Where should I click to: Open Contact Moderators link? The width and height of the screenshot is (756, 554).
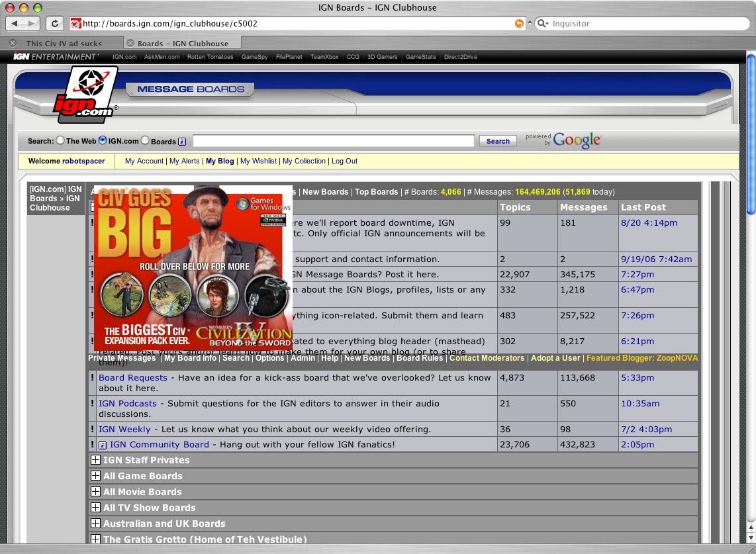(x=487, y=358)
